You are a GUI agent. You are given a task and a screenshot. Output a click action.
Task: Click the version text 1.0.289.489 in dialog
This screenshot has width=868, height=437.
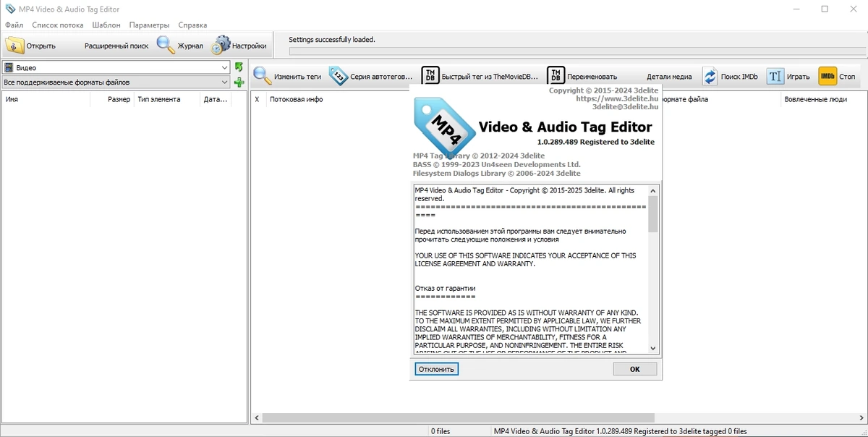coord(558,142)
